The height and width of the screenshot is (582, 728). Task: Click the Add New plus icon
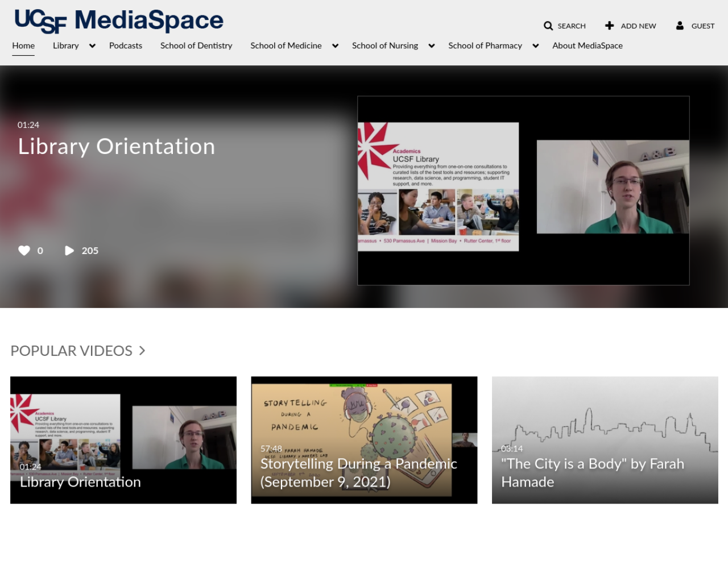click(x=609, y=26)
